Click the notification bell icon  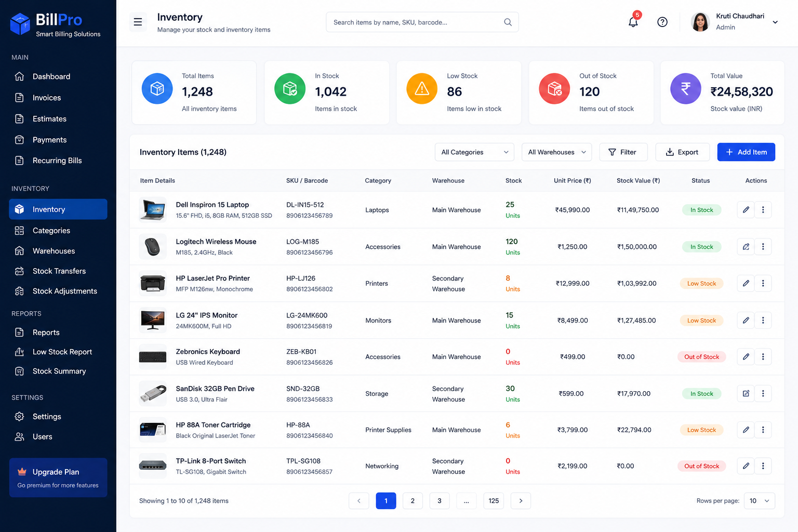[x=633, y=22]
